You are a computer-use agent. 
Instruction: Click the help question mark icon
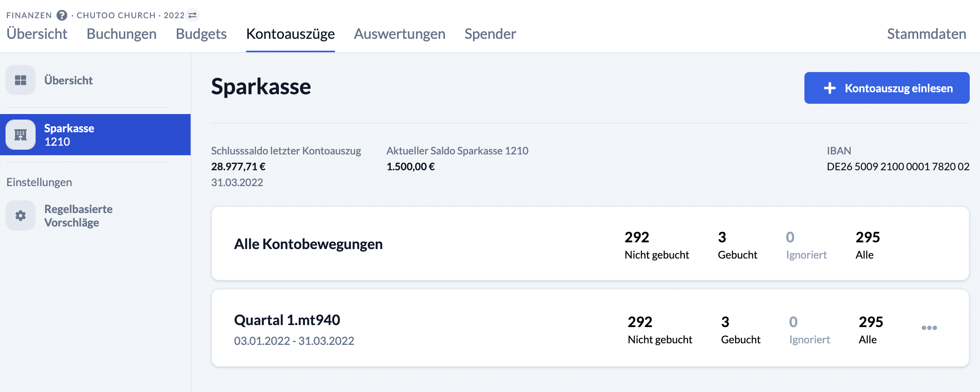[x=62, y=15]
